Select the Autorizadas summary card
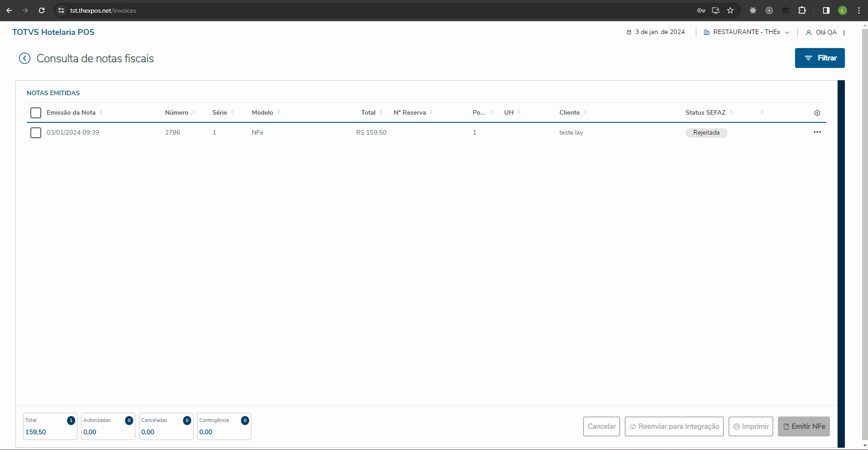The image size is (868, 450). (108, 426)
